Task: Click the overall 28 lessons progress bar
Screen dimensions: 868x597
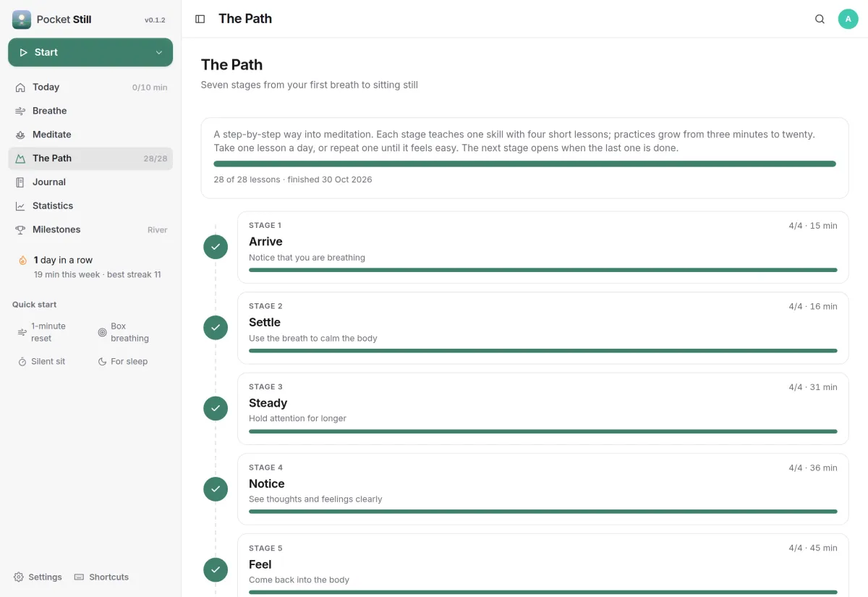Action: (524, 164)
